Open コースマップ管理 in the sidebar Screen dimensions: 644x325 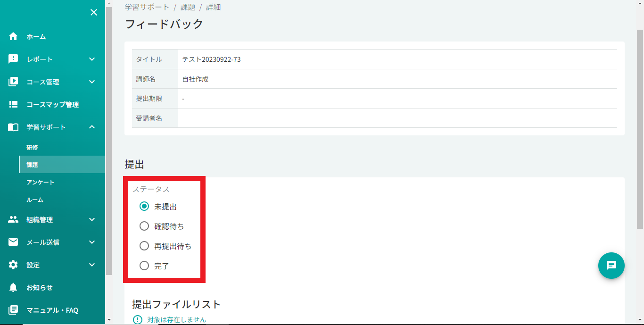pos(53,105)
